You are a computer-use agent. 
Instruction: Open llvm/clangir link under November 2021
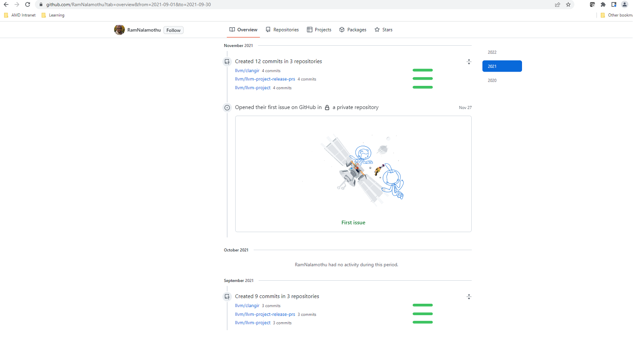pos(247,71)
